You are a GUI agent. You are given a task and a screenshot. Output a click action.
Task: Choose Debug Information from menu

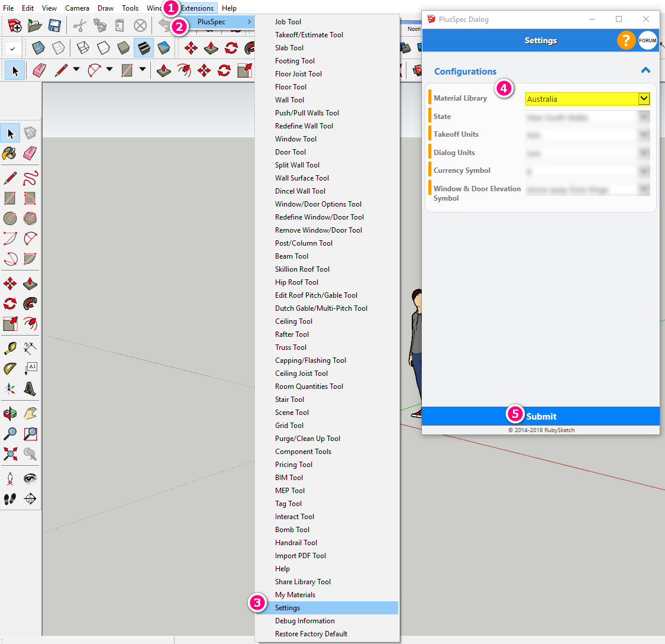pyautogui.click(x=327, y=621)
